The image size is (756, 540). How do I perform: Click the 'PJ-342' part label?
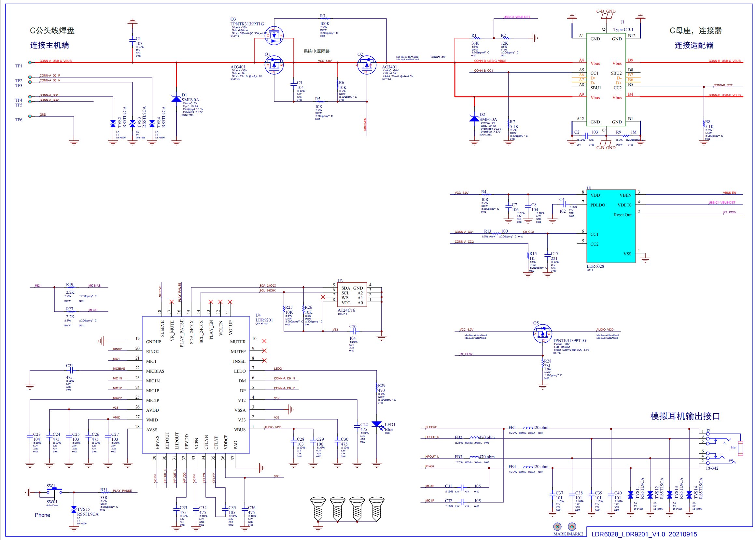(712, 468)
